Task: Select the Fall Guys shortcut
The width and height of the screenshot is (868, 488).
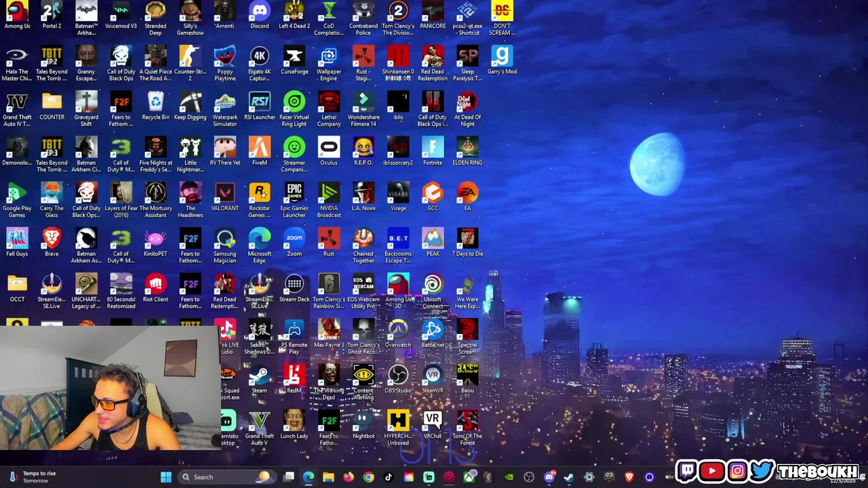Action: coord(17,243)
